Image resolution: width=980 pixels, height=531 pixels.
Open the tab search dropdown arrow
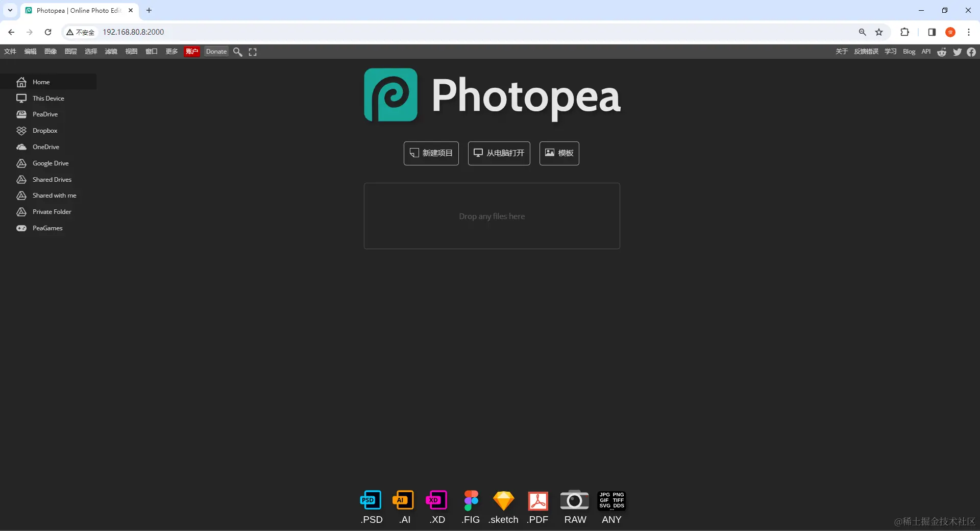pos(10,10)
